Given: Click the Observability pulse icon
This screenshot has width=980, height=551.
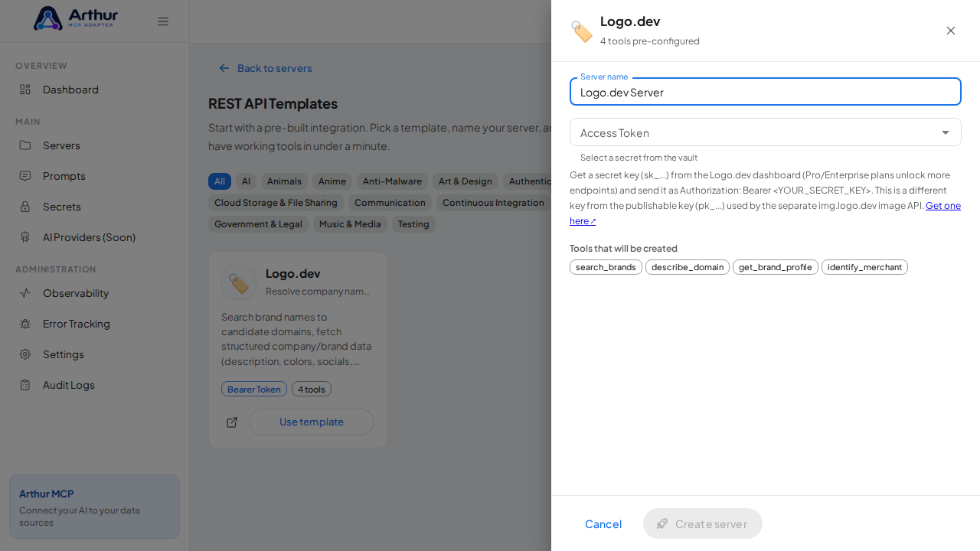Looking at the screenshot, I should point(25,293).
